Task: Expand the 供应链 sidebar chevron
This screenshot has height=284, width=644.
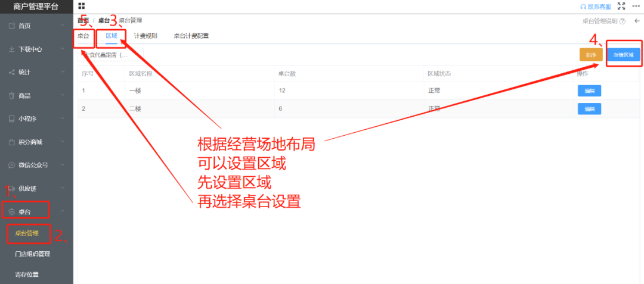Action: click(x=63, y=188)
